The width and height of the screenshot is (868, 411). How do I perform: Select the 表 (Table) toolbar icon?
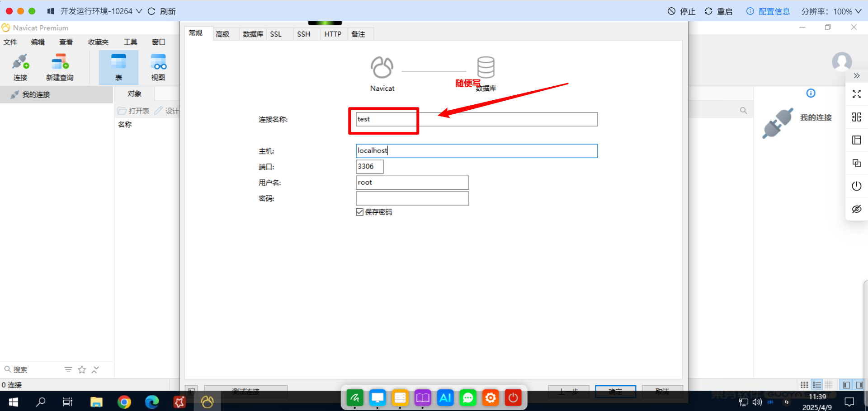point(118,67)
